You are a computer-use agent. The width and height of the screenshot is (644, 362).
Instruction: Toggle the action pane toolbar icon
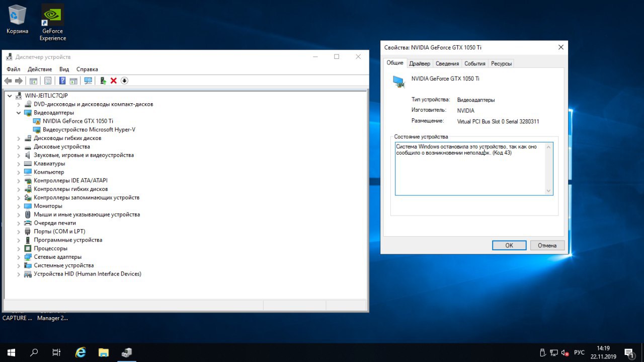click(73, 81)
